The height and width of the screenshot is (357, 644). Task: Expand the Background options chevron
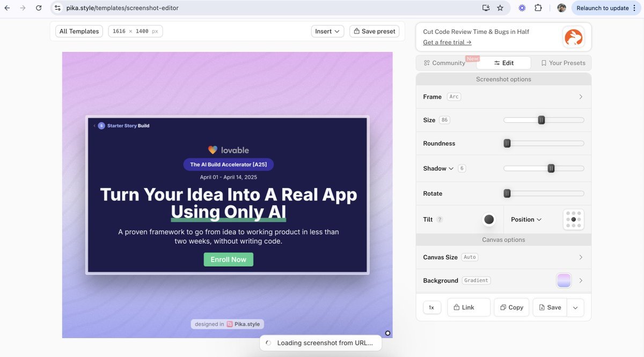click(581, 280)
